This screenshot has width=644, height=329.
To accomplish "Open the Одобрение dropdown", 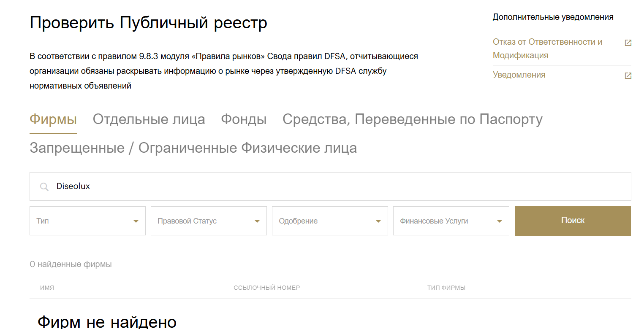I will point(330,221).
